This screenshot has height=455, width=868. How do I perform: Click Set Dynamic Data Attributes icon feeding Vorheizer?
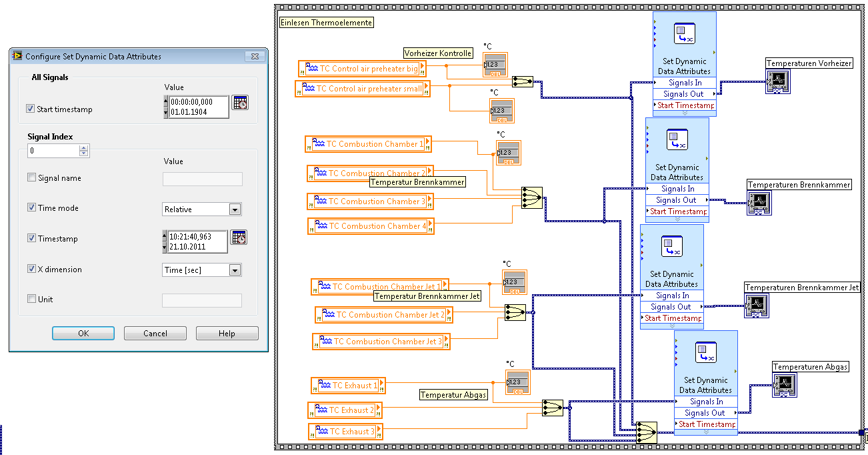click(684, 33)
